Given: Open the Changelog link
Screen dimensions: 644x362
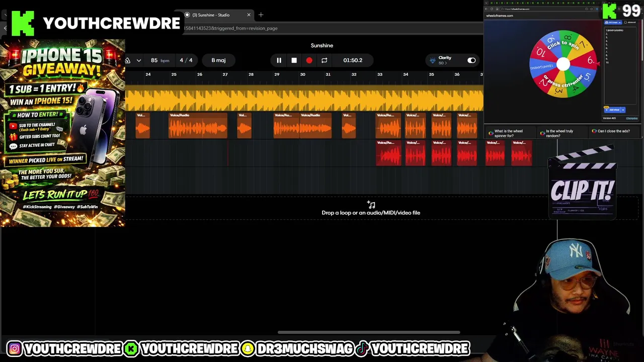Looking at the screenshot, I should click(x=632, y=118).
